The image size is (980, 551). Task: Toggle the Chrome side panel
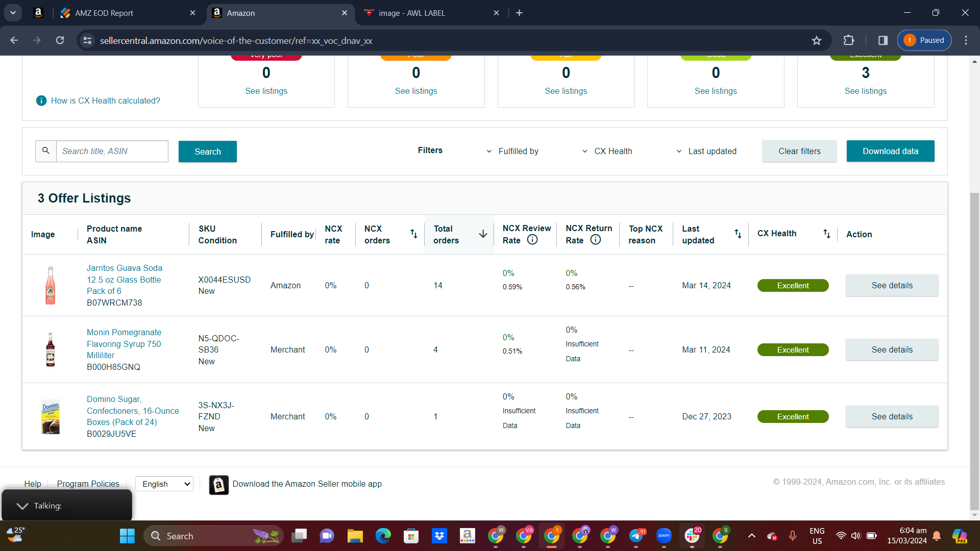(883, 40)
